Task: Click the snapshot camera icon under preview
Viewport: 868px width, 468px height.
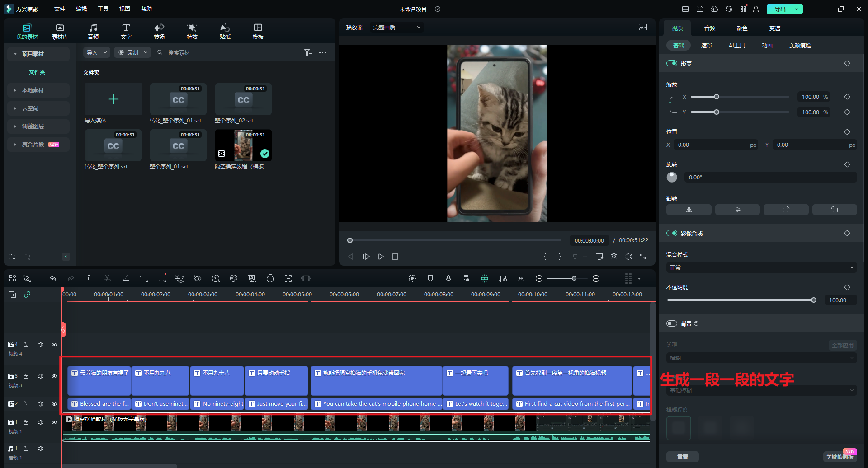Action: 613,257
